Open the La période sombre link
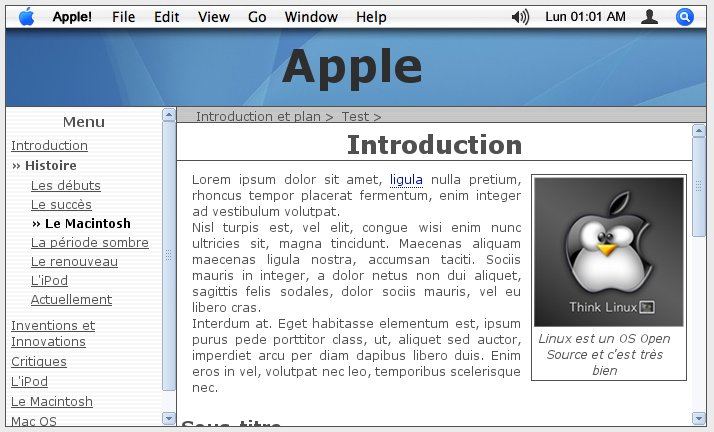 [x=90, y=243]
